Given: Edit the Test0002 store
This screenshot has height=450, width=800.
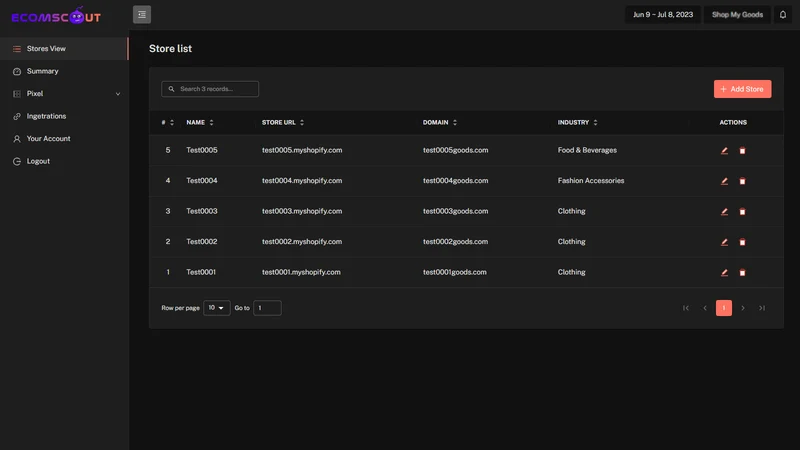Looking at the screenshot, I should pyautogui.click(x=724, y=242).
